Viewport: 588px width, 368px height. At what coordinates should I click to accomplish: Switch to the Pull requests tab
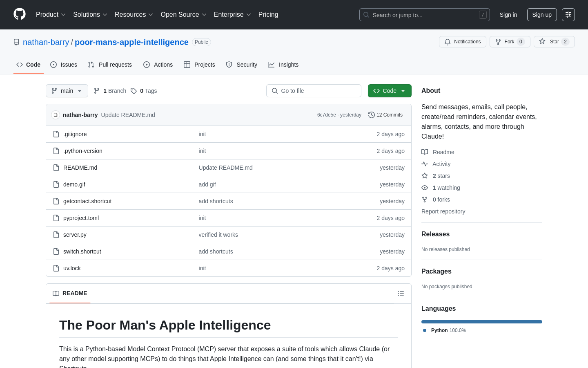coord(110,65)
